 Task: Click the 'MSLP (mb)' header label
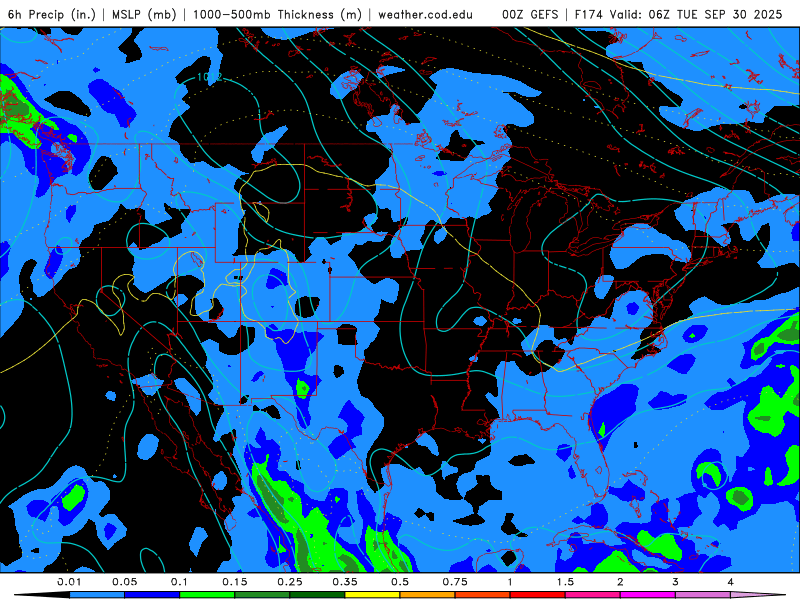tap(144, 14)
